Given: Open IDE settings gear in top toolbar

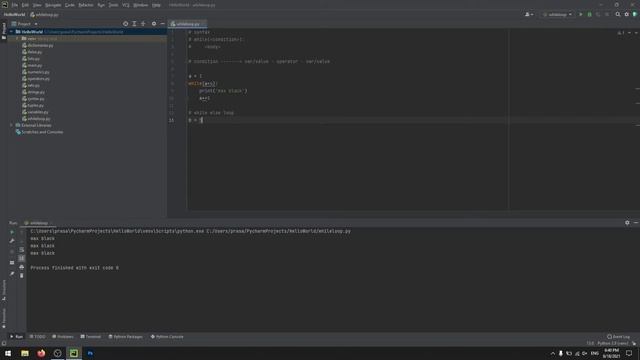Looking at the screenshot, I should click(627, 15).
